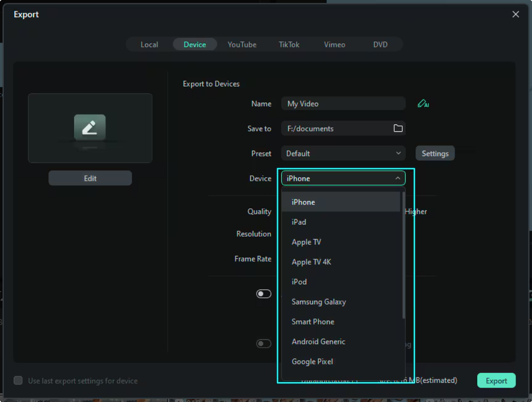Select Apple TV 4K as the device
Viewport: 532px width, 402px height.
pos(311,261)
